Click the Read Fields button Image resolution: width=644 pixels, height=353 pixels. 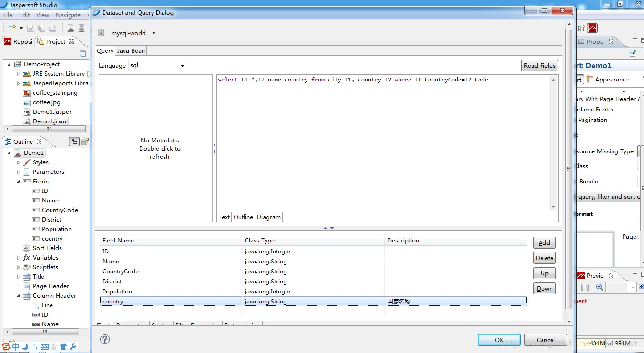540,66
